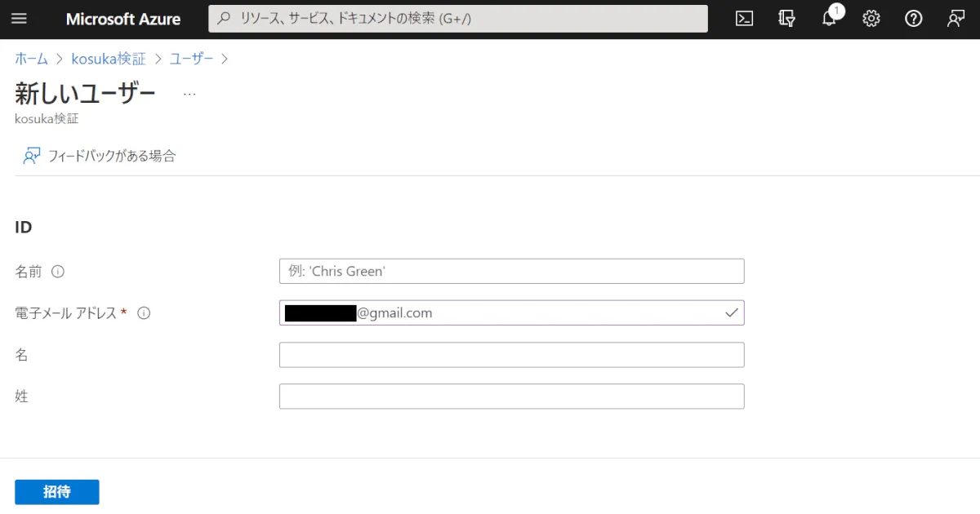
Task: Click the info icon beside 名前
Action: (58, 272)
